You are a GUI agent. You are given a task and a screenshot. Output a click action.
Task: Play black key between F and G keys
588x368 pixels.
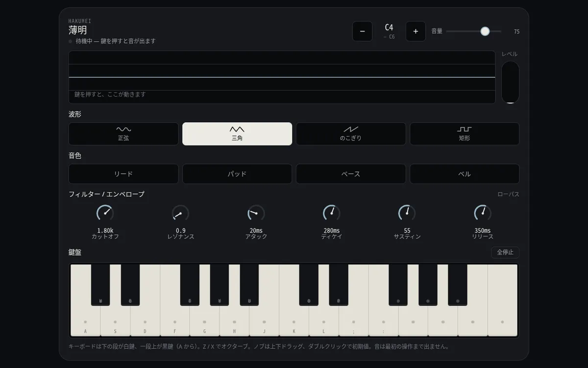(x=190, y=285)
